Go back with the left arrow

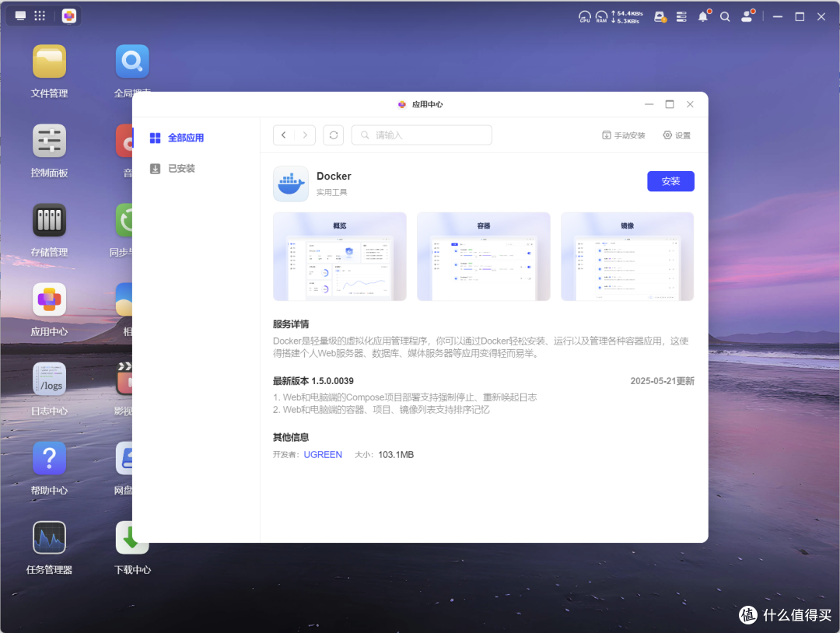click(x=284, y=135)
